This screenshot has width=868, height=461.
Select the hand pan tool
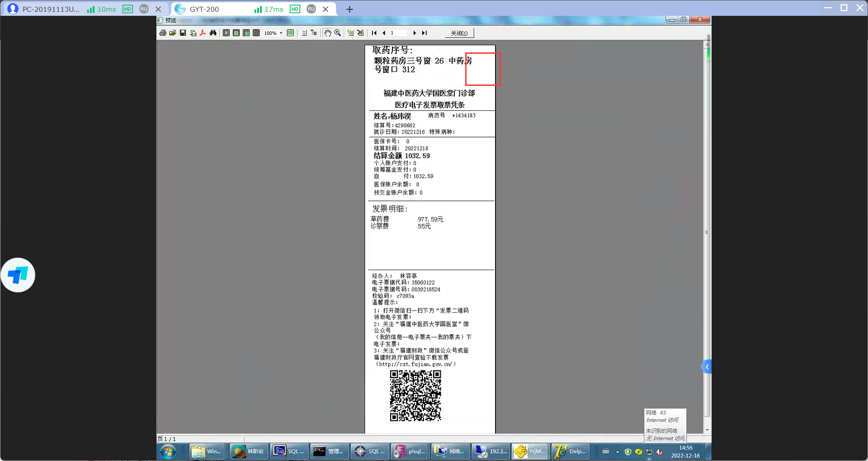pyautogui.click(x=328, y=33)
